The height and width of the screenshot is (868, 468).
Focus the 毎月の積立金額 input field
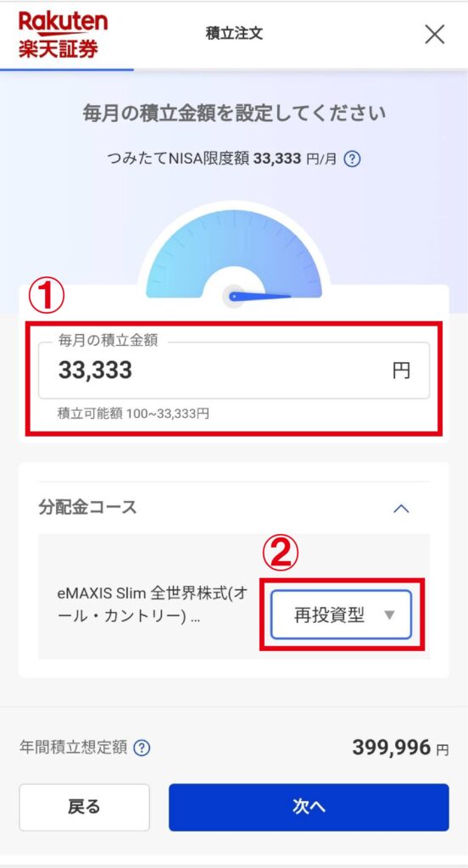(x=234, y=371)
